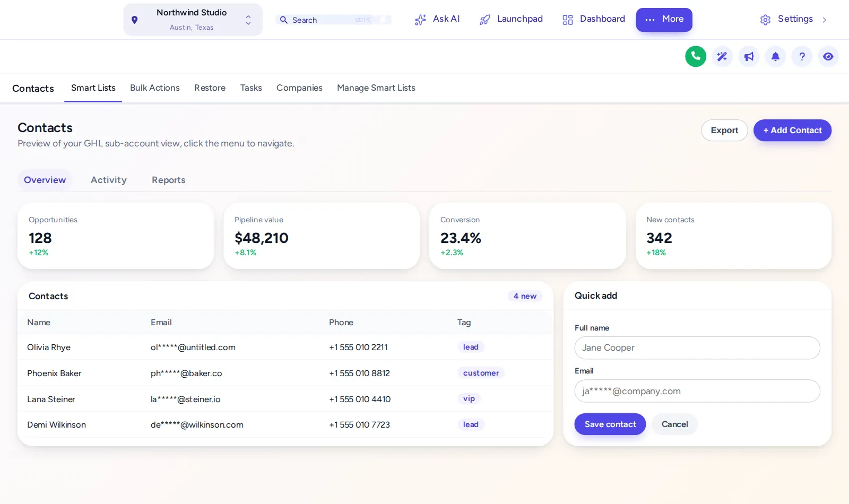This screenshot has width=849, height=504.
Task: Click the question mark help icon
Action: (802, 56)
